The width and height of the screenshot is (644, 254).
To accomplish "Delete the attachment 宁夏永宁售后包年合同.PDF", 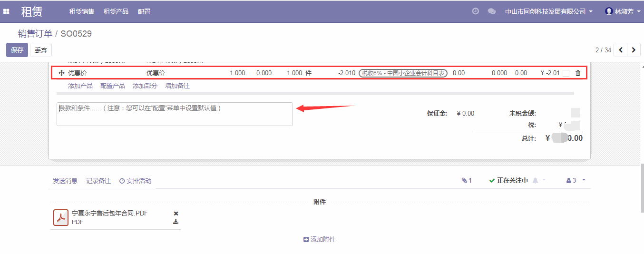I will 176,214.
